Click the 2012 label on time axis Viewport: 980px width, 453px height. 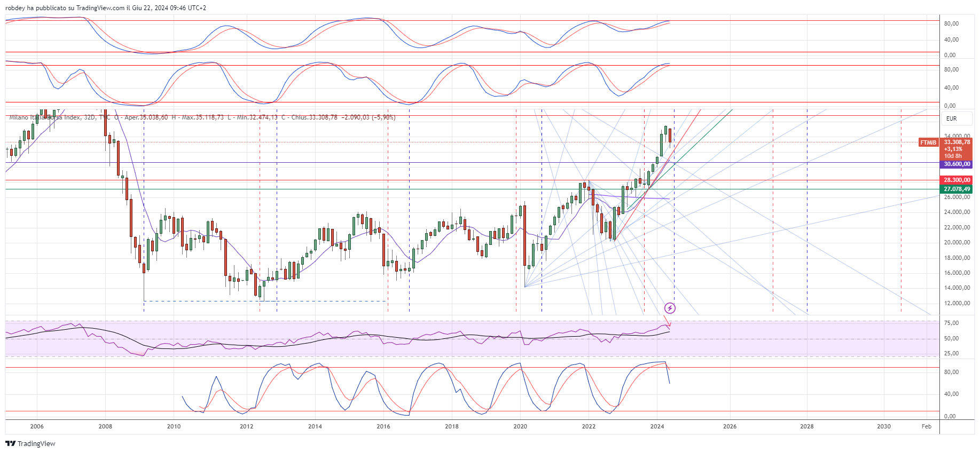pyautogui.click(x=246, y=426)
